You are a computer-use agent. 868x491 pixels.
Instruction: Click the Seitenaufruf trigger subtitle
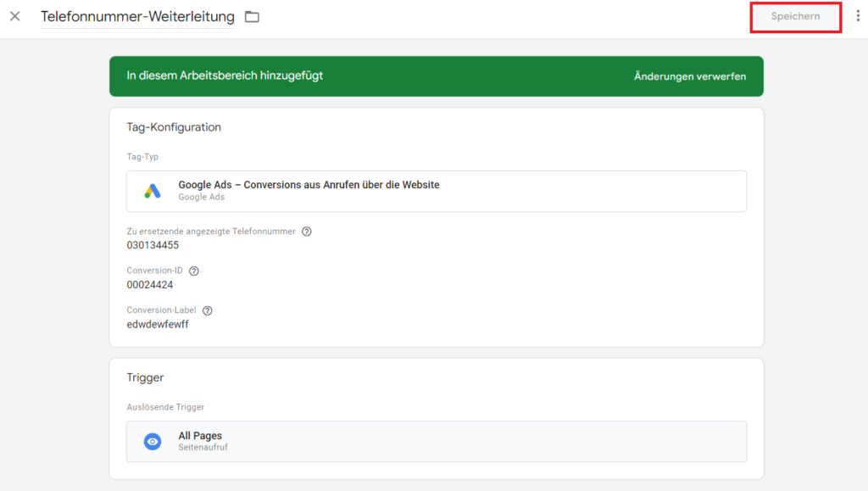tap(203, 447)
